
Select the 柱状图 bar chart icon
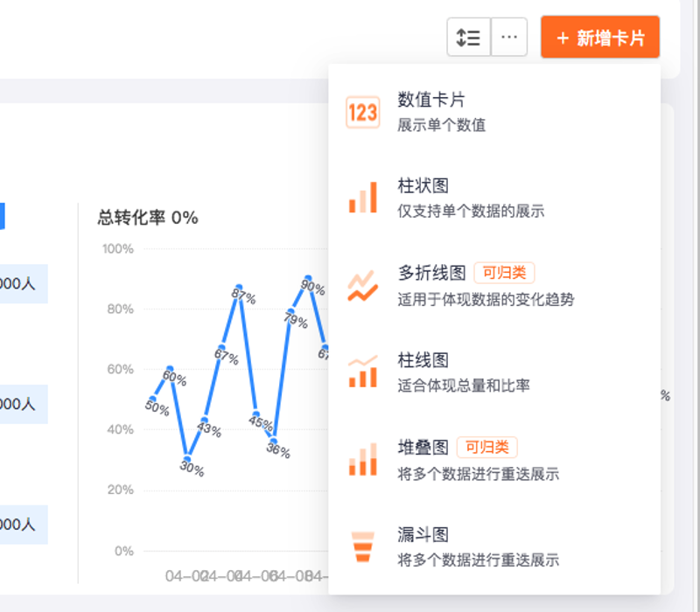pyautogui.click(x=362, y=198)
